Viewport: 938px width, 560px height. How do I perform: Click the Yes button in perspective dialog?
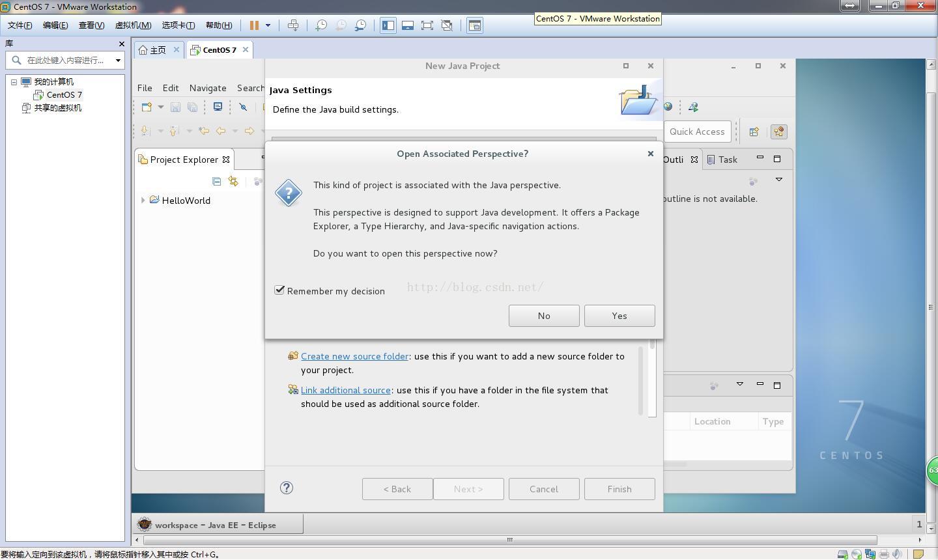[x=619, y=316]
